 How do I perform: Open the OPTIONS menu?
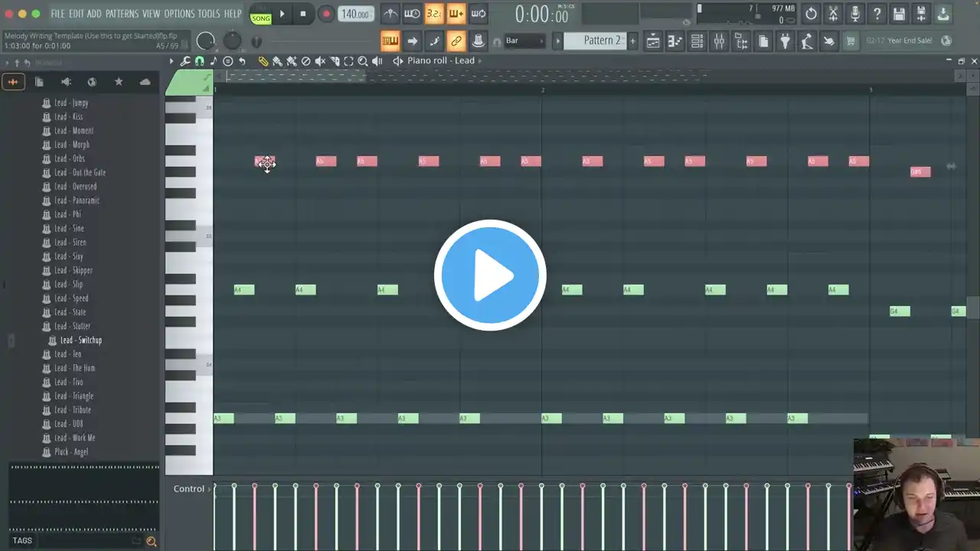pyautogui.click(x=179, y=14)
